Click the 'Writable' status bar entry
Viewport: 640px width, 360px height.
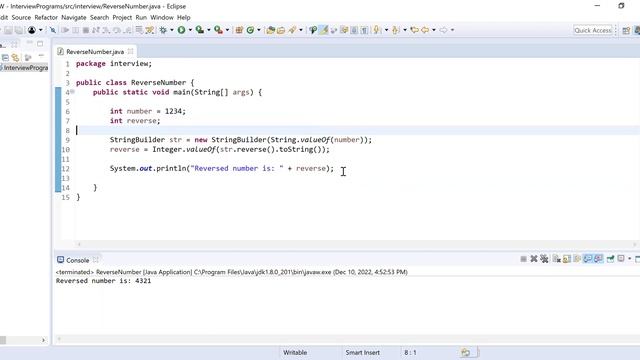click(x=295, y=352)
